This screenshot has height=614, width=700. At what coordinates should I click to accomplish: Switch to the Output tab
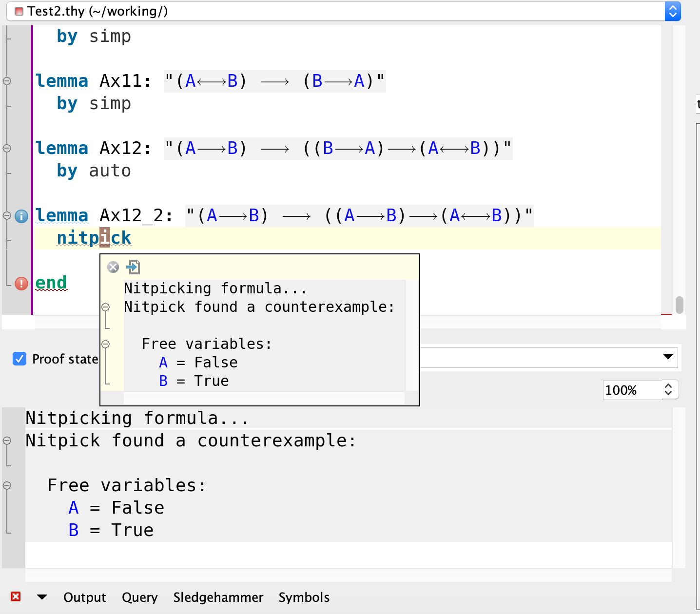tap(85, 597)
